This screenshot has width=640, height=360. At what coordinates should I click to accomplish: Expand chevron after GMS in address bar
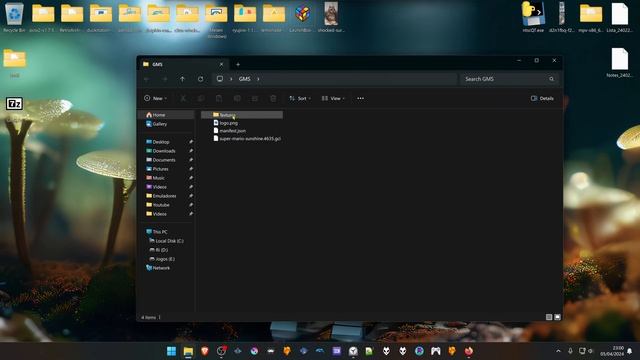coord(258,79)
